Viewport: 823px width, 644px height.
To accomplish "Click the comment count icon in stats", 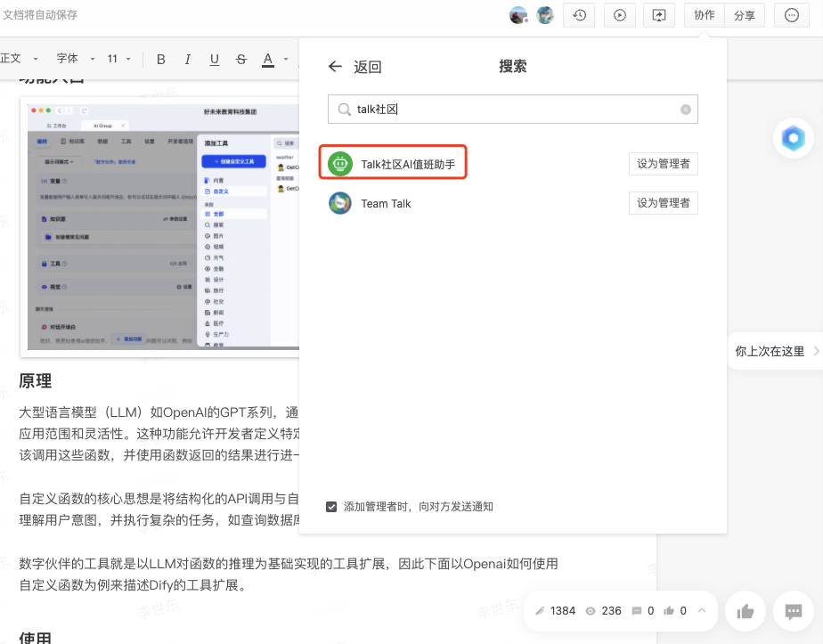I will click(x=637, y=611).
